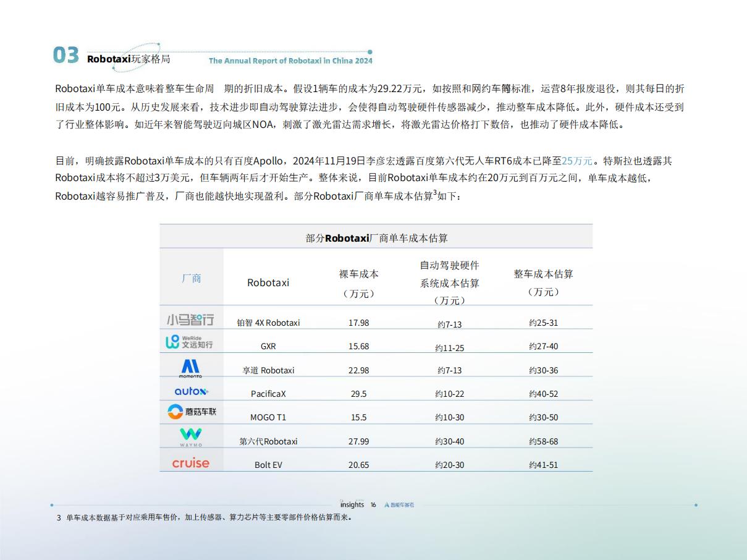Select the 20.65 cost value
The height and width of the screenshot is (560, 747).
(358, 465)
